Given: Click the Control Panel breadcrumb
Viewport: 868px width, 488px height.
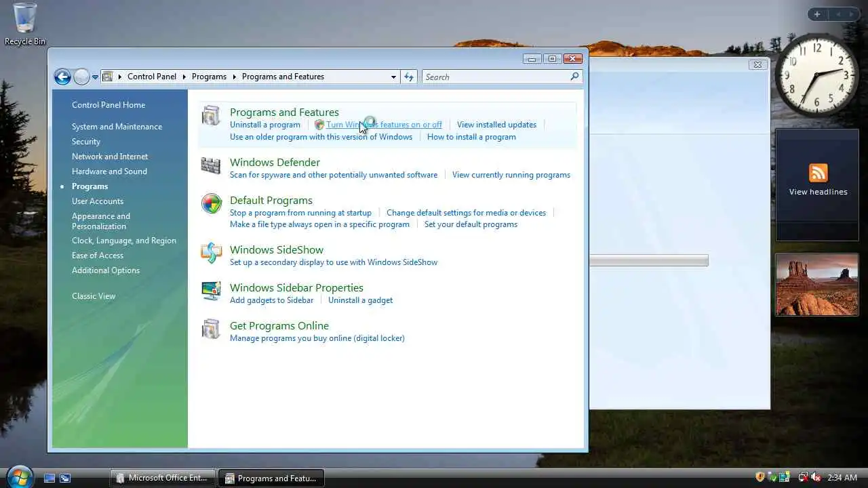Looking at the screenshot, I should 152,77.
